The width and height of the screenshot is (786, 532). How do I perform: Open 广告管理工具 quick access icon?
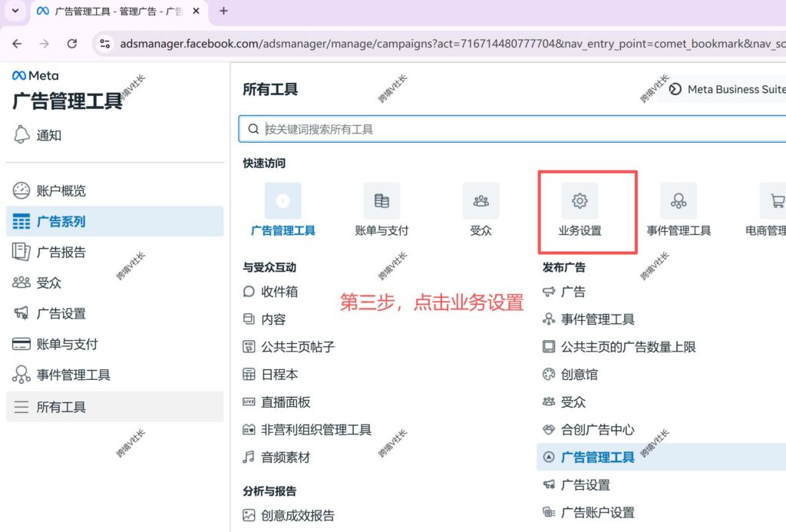(282, 201)
